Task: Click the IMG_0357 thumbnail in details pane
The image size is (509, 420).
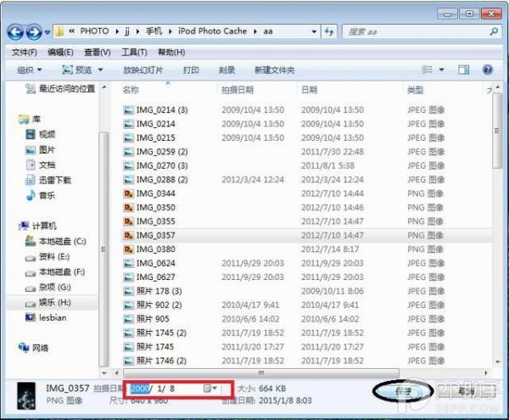Action: click(26, 396)
